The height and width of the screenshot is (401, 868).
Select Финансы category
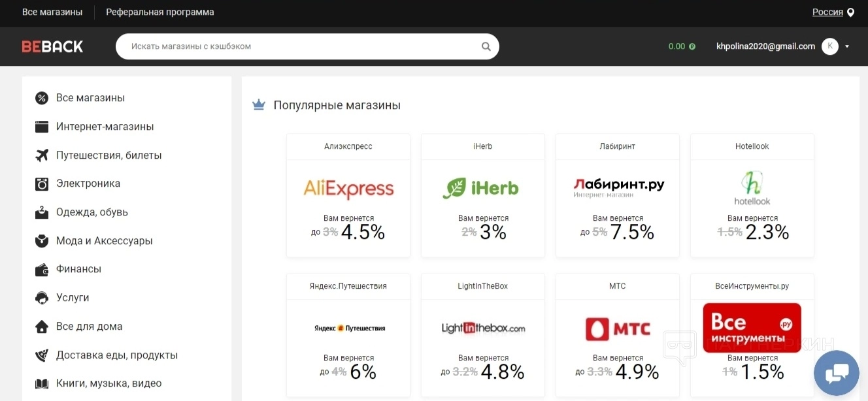pos(78,269)
